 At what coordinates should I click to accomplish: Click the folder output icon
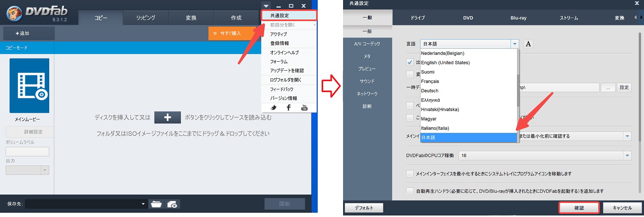156,204
